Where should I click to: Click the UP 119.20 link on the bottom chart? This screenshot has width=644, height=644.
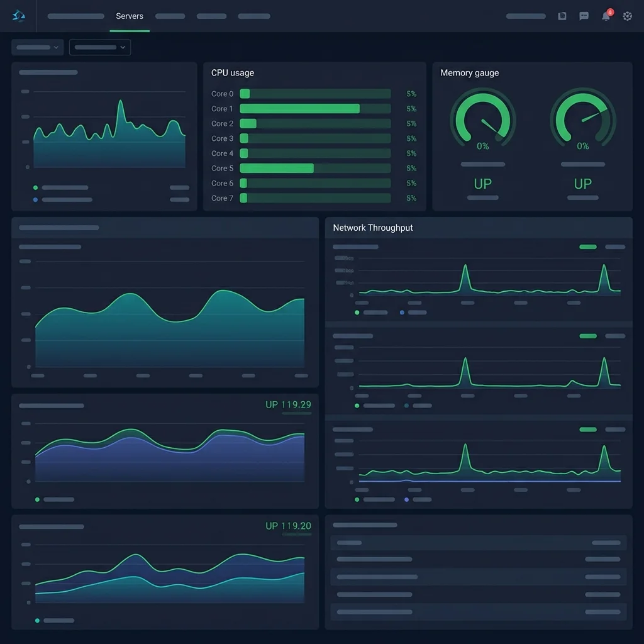point(288,526)
